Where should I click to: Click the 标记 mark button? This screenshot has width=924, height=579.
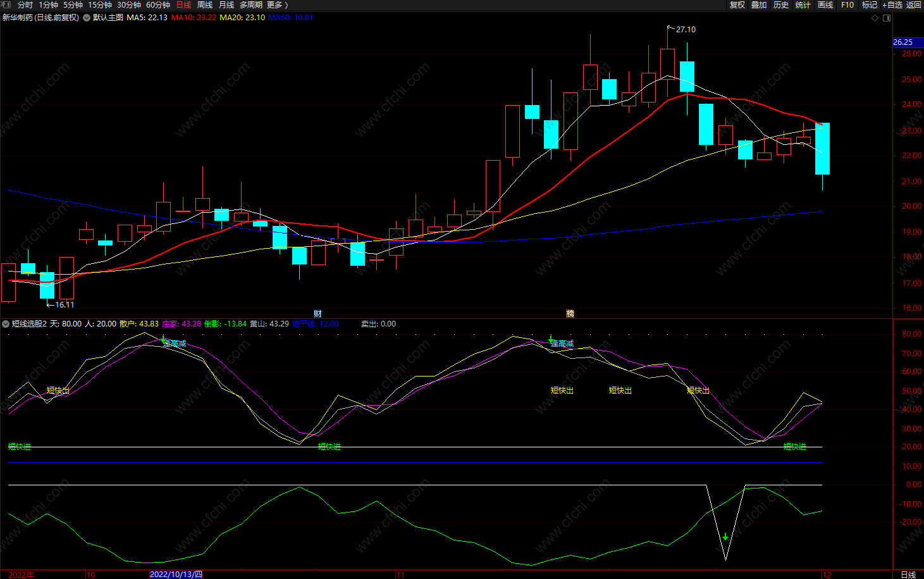[x=870, y=4]
